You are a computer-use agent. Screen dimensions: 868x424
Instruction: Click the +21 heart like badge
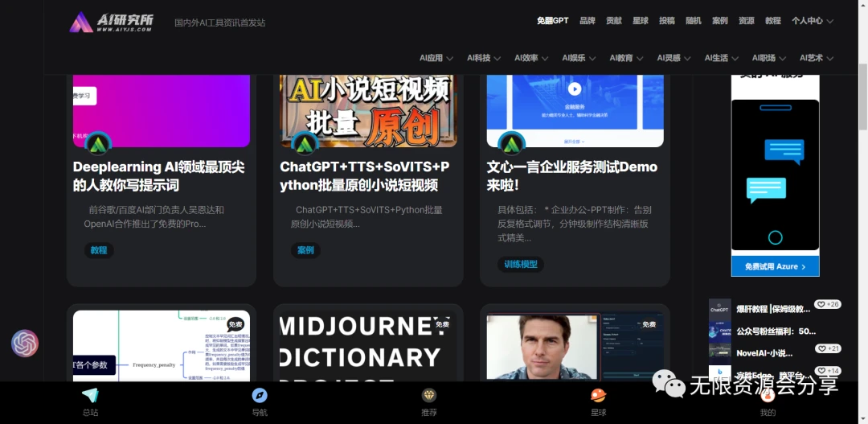tap(828, 348)
